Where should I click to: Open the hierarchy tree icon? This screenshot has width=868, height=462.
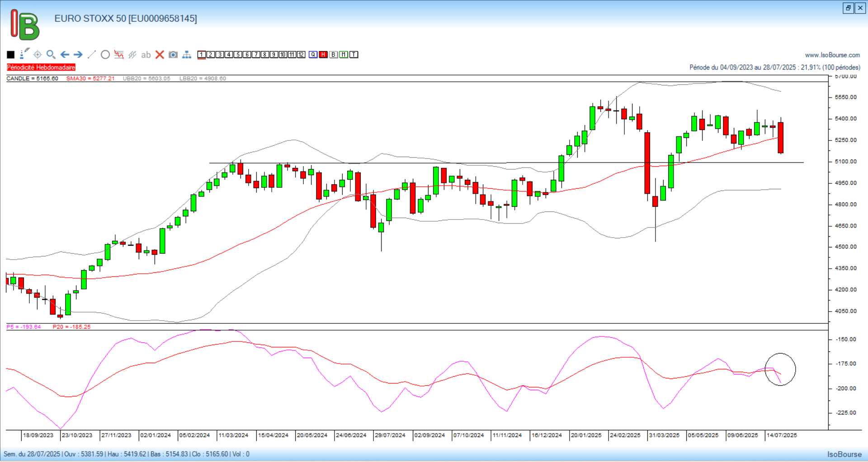pyautogui.click(x=187, y=55)
